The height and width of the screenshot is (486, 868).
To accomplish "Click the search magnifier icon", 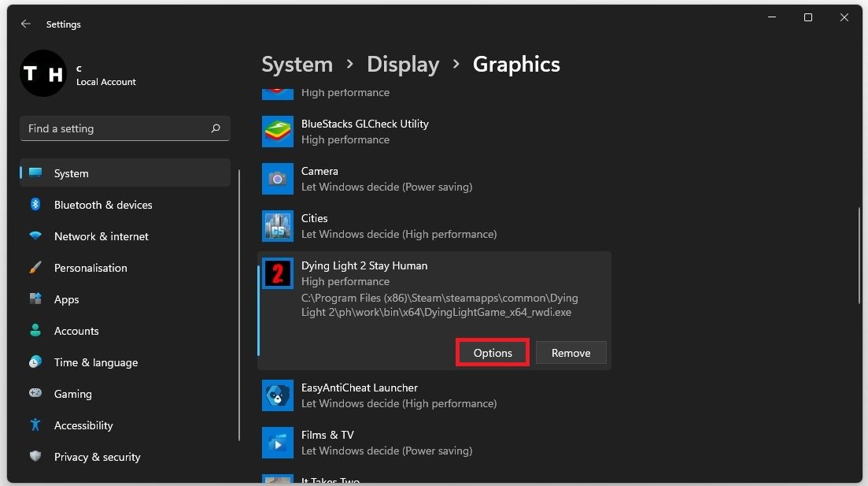I will [216, 128].
